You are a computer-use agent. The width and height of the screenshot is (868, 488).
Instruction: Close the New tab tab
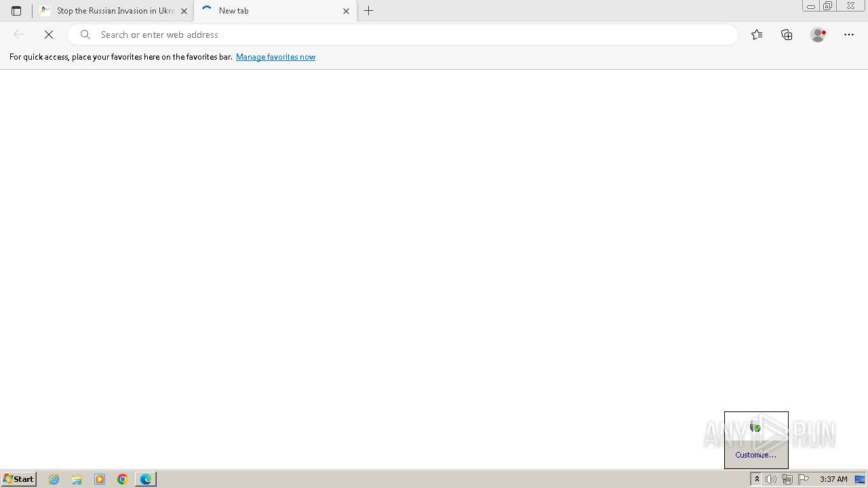pyautogui.click(x=346, y=11)
